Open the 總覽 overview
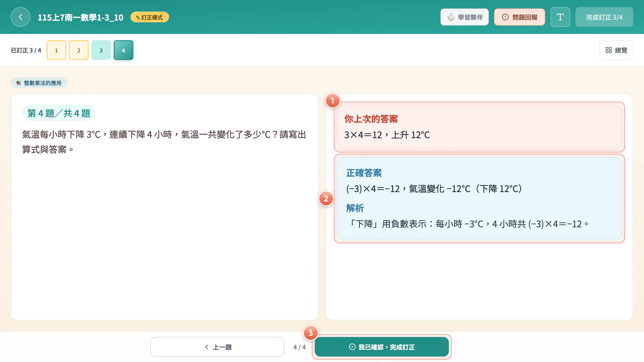The image size is (644, 362). [616, 50]
